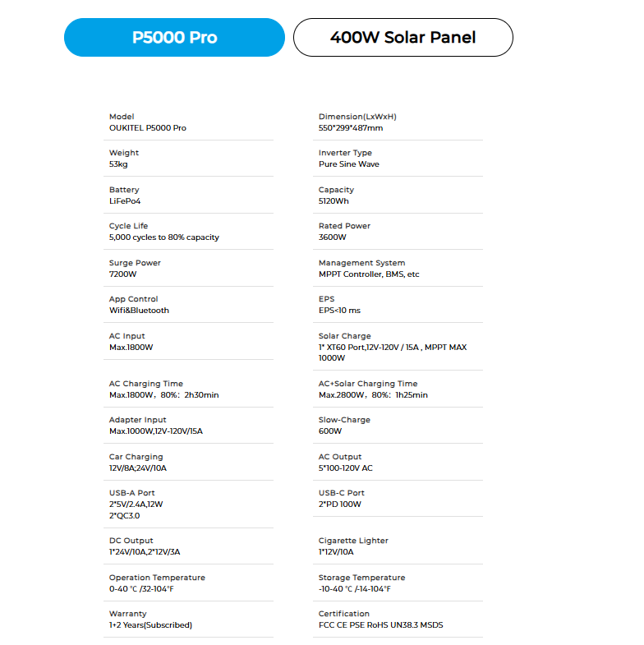Image resolution: width=644 pixels, height=645 pixels.
Task: Click the MPPT Controller, BMS, etc text
Action: (368, 274)
